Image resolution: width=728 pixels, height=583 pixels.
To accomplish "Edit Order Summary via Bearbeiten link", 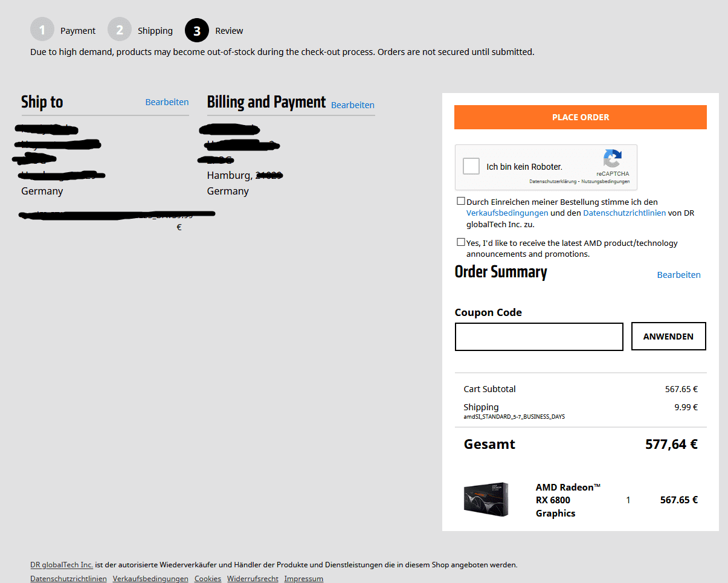I will (x=678, y=275).
